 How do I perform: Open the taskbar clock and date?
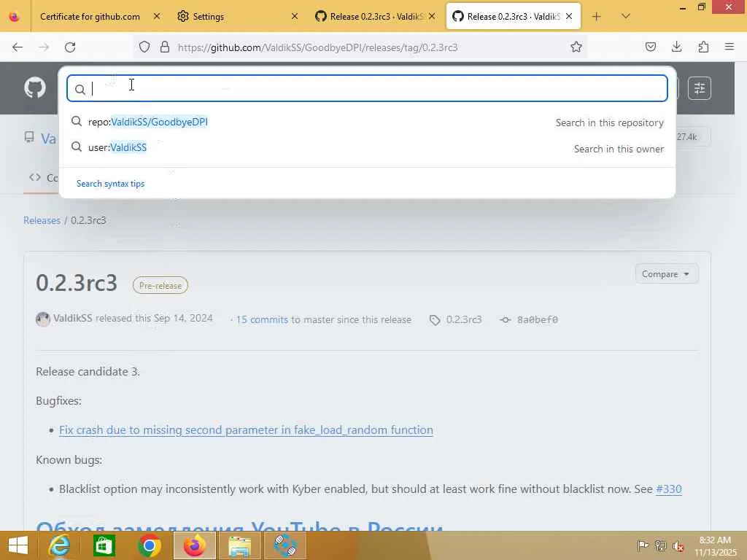(x=715, y=546)
